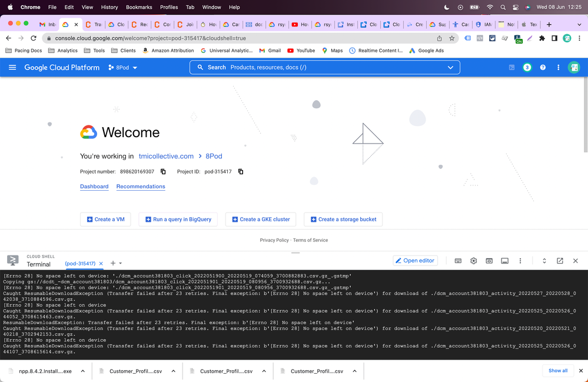
Task: Go back to previous page
Action: (9, 38)
